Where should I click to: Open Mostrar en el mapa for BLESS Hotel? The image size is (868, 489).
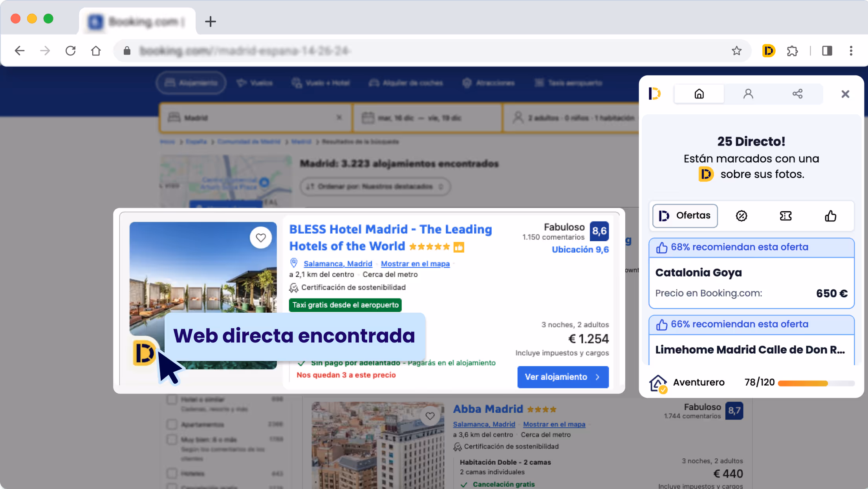[x=415, y=264]
